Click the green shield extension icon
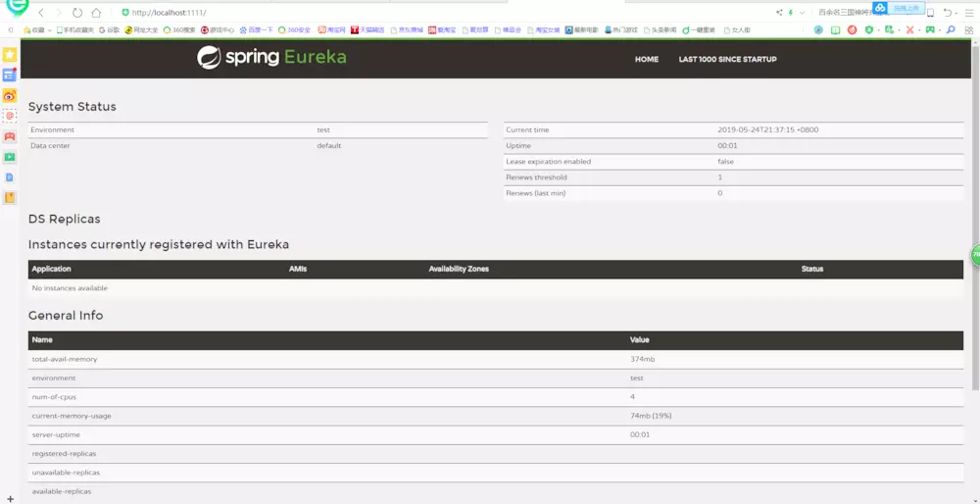This screenshot has width=980, height=504. point(868,29)
